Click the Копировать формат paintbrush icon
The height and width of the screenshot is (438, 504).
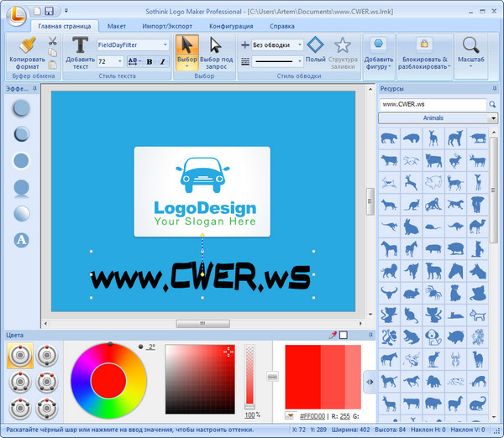click(27, 45)
